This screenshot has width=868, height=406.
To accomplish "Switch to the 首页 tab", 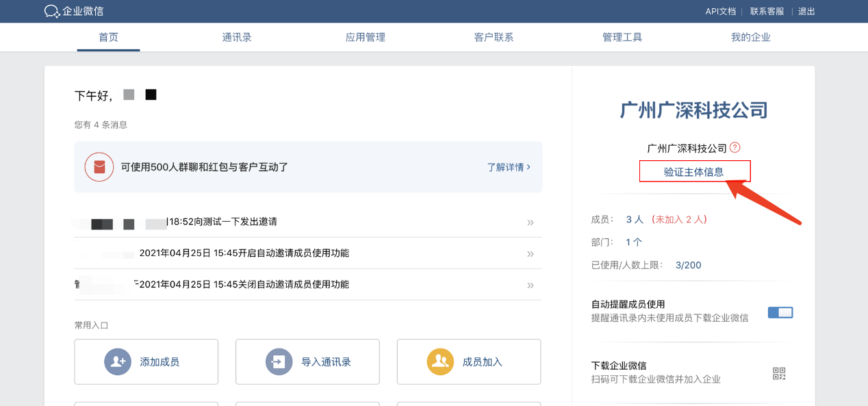I will pyautogui.click(x=108, y=37).
